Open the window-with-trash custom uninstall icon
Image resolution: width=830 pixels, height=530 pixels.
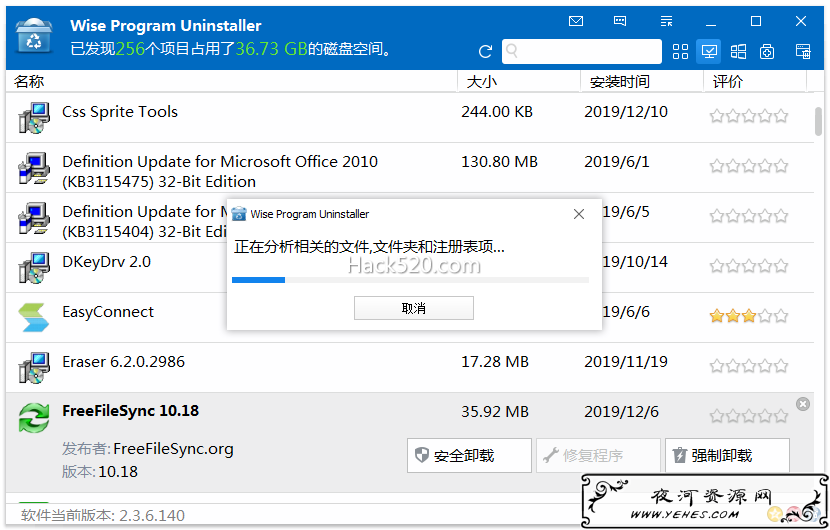tap(803, 51)
